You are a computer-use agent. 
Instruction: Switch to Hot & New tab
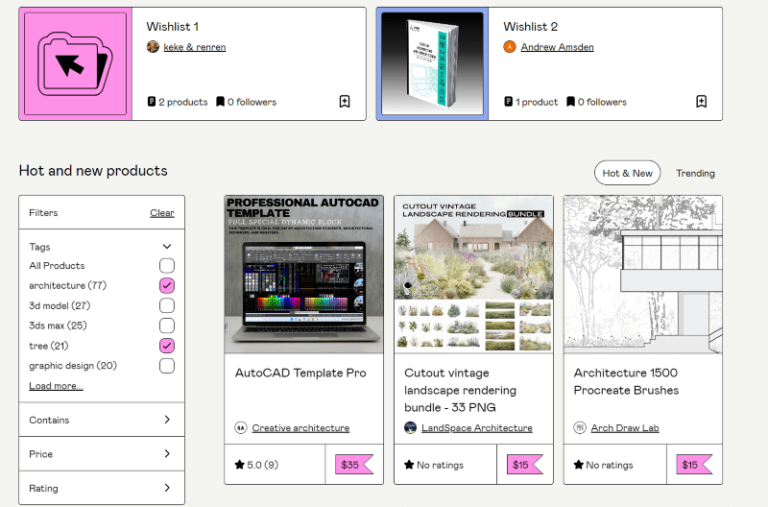627,173
